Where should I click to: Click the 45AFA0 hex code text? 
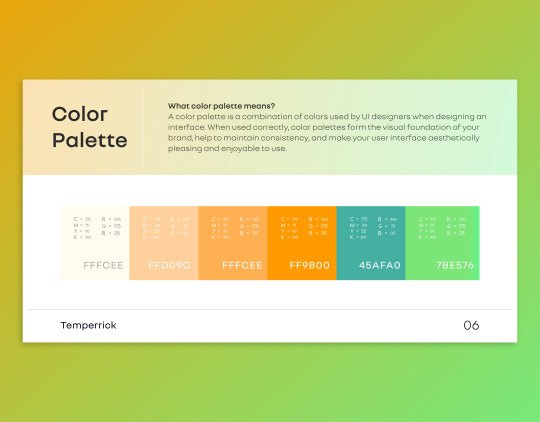tap(380, 265)
